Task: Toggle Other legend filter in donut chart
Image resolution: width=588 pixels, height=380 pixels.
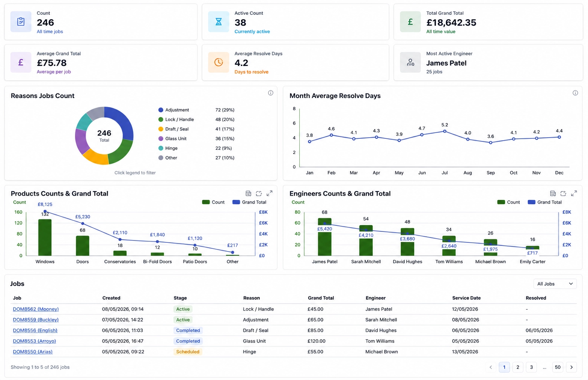Action: click(x=168, y=158)
